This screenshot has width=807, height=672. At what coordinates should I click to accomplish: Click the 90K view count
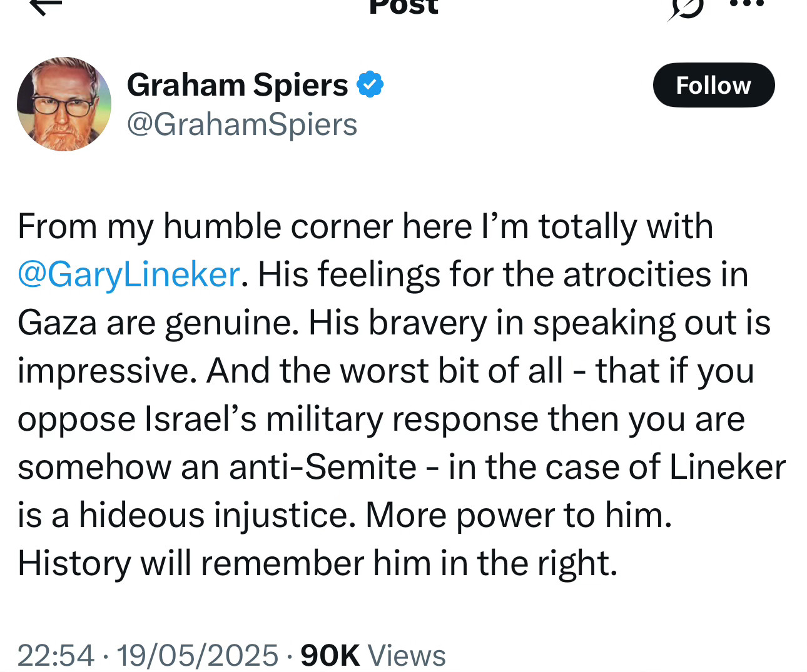click(x=330, y=655)
